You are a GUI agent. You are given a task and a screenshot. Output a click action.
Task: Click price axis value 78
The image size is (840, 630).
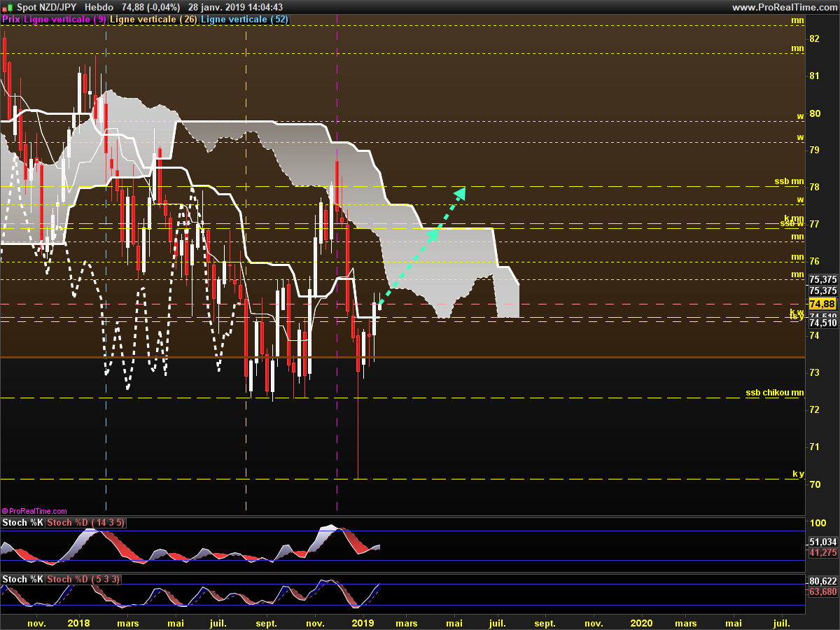point(815,187)
